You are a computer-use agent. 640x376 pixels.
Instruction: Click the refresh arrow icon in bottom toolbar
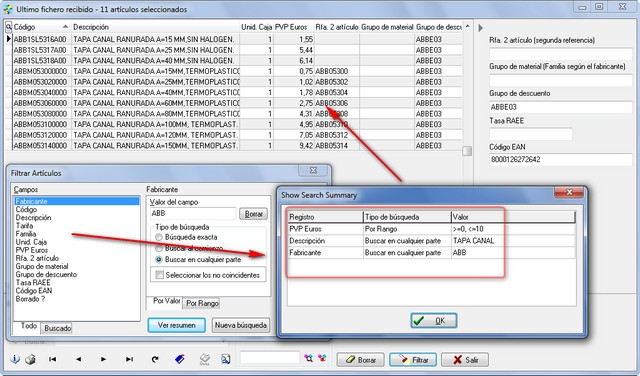[x=155, y=359]
